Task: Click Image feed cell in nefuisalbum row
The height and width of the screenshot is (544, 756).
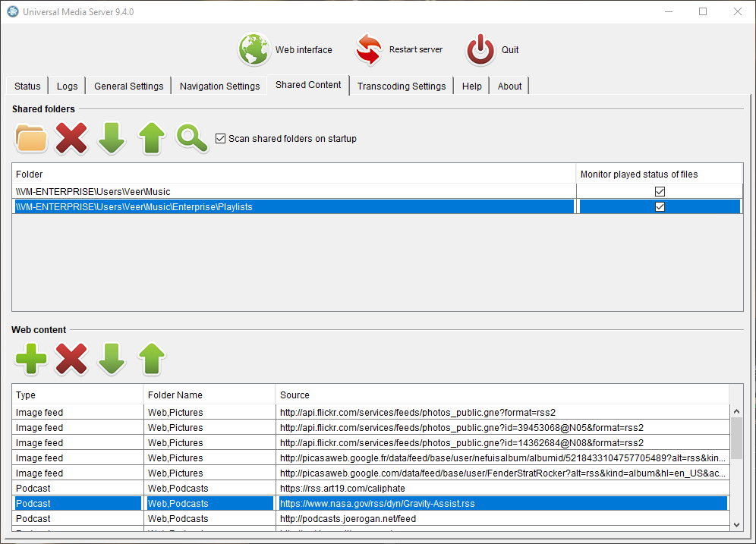Action: click(x=77, y=458)
